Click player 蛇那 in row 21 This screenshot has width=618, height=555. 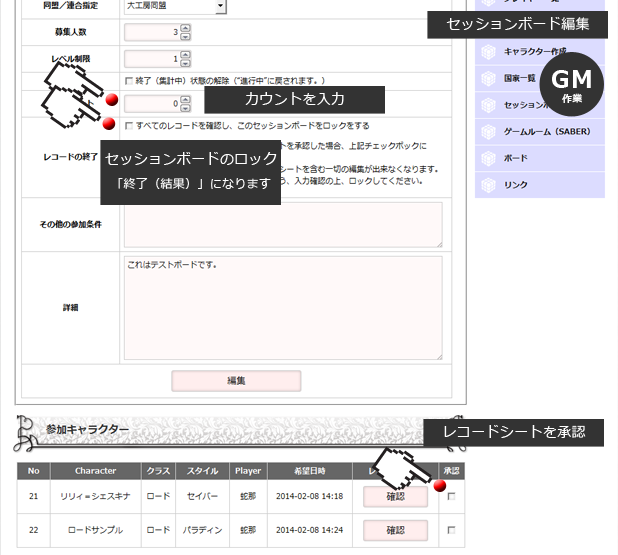(x=248, y=496)
